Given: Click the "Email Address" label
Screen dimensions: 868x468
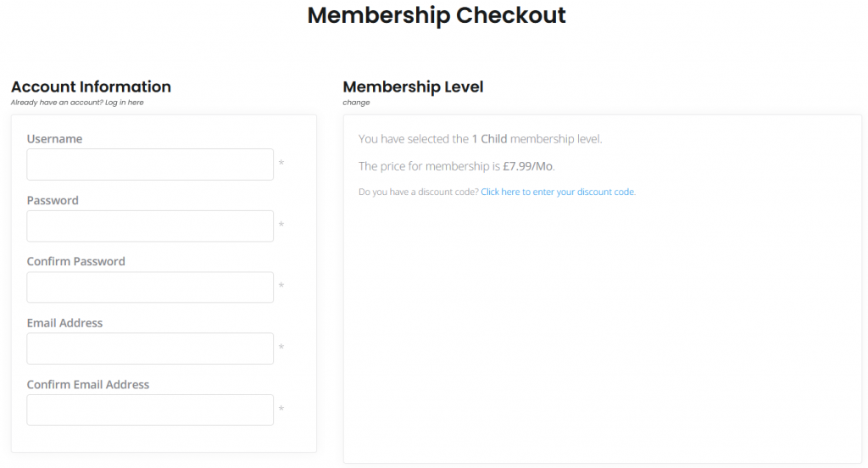Looking at the screenshot, I should pyautogui.click(x=64, y=323).
